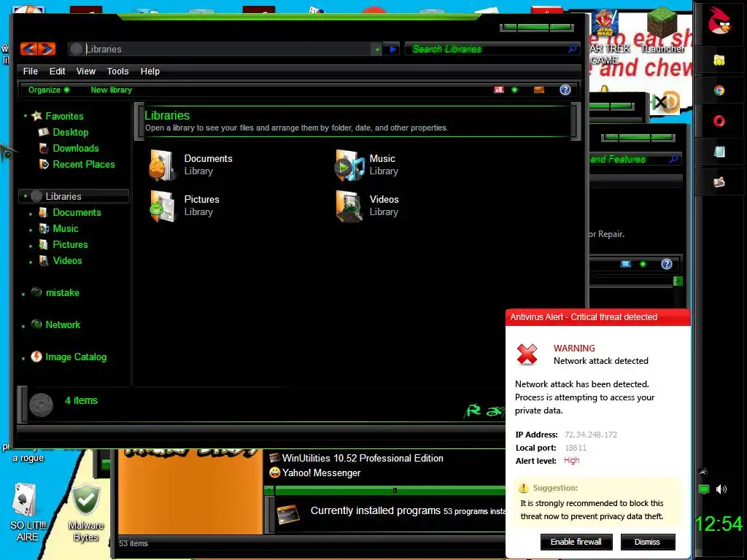Select Downloads under Favorites

tap(76, 148)
